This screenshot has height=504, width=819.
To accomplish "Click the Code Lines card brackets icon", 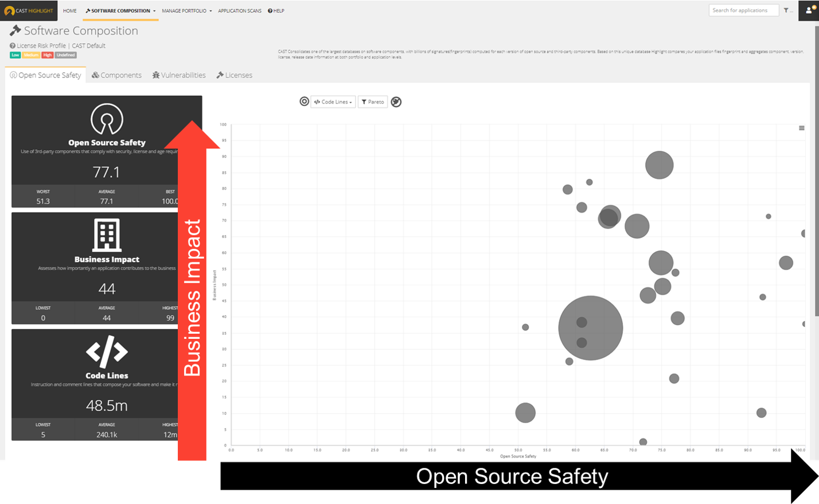I will [107, 351].
